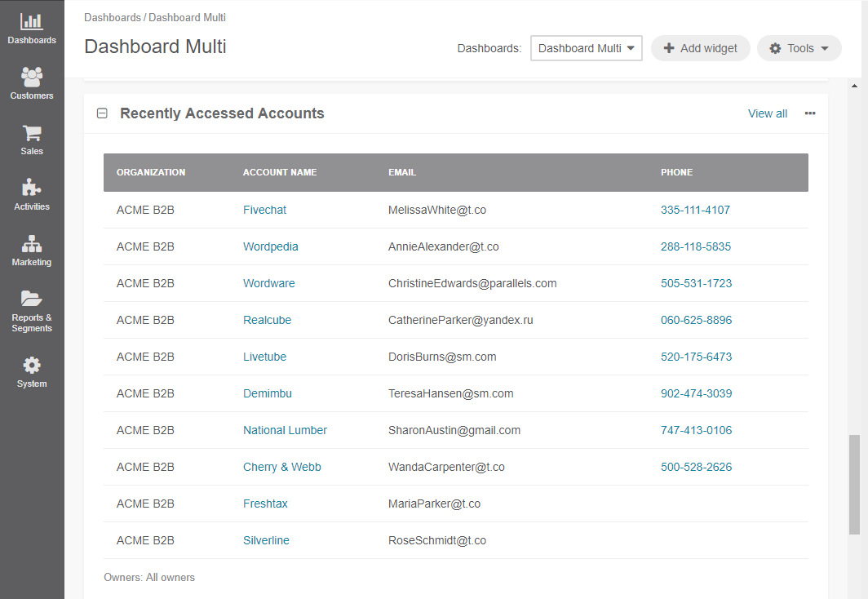Open widget options three-dots menu

click(810, 113)
